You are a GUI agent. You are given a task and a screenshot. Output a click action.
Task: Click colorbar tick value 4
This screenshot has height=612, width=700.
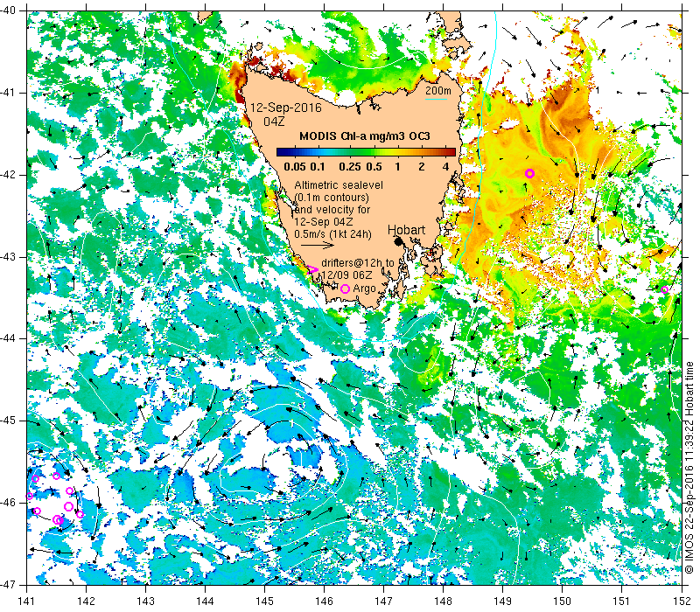pyautogui.click(x=445, y=167)
